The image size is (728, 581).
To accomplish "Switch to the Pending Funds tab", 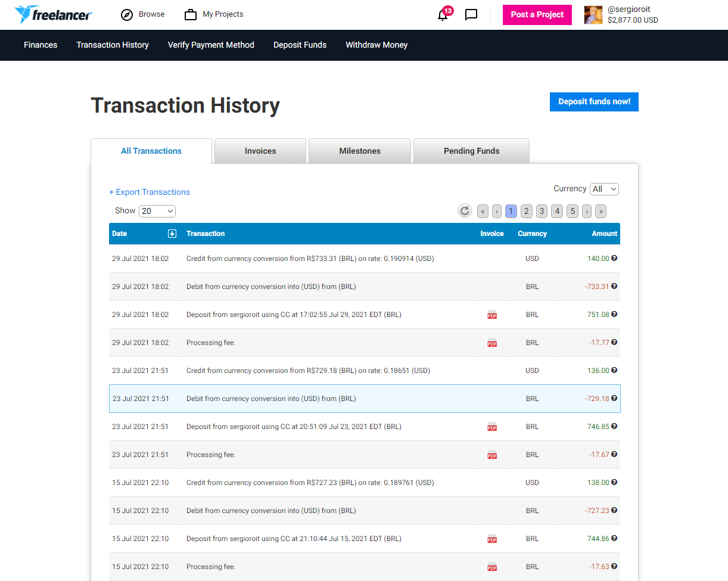I will pos(471,151).
